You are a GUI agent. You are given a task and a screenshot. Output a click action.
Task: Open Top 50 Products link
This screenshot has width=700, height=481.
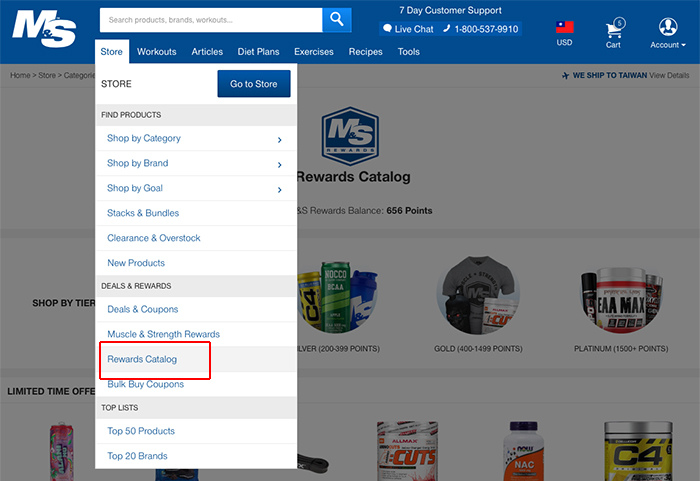[x=141, y=431]
